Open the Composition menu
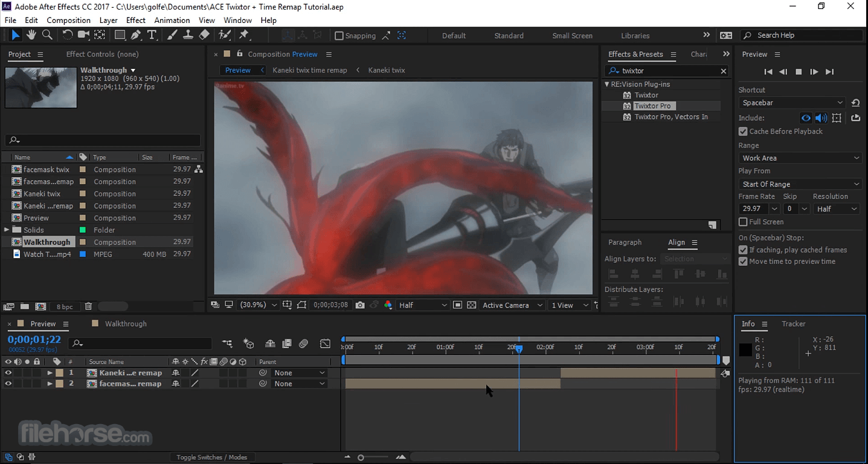The height and width of the screenshot is (464, 868). (x=68, y=20)
